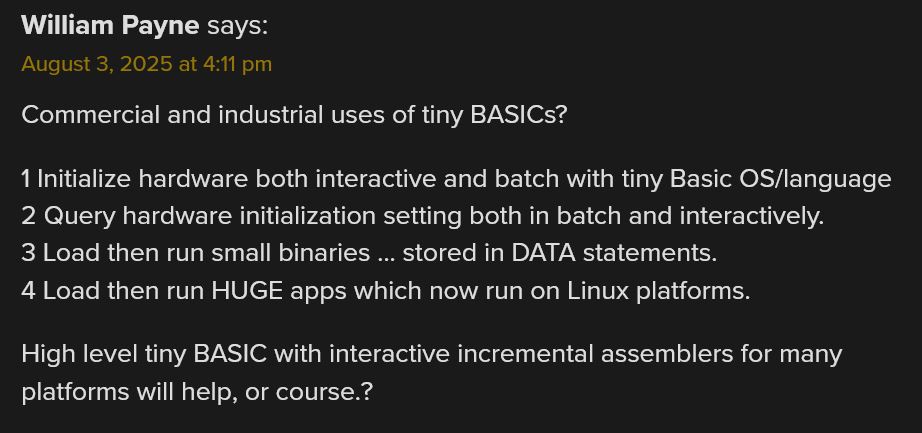Click the "High level tiny BASIC" closing sentence
The image size is (922, 433).
click(x=431, y=354)
